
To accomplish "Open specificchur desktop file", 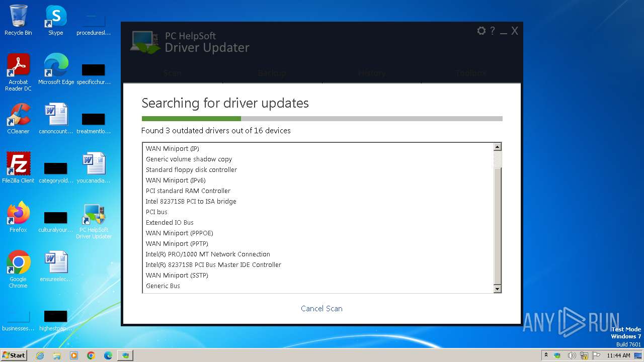I will coord(94,74).
